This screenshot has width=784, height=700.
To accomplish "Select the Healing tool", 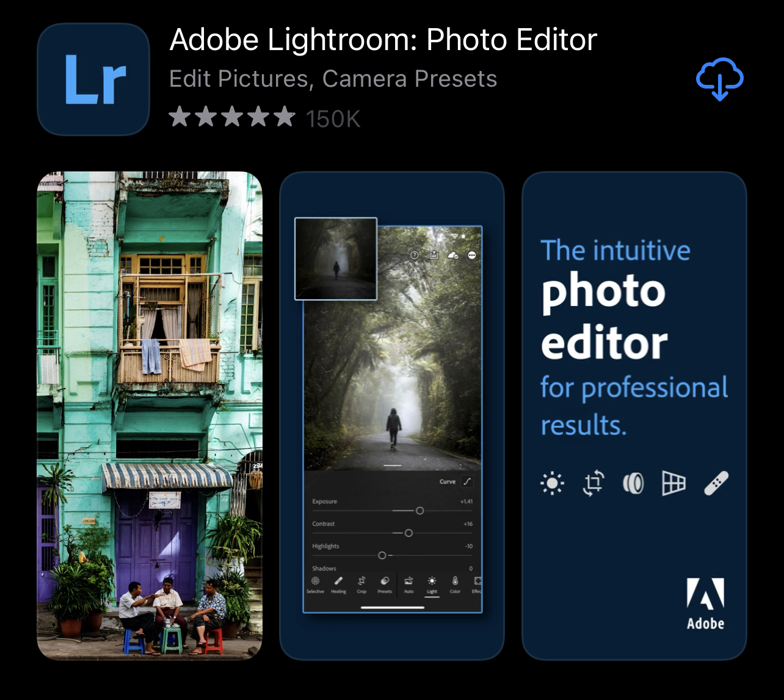I will click(x=338, y=584).
